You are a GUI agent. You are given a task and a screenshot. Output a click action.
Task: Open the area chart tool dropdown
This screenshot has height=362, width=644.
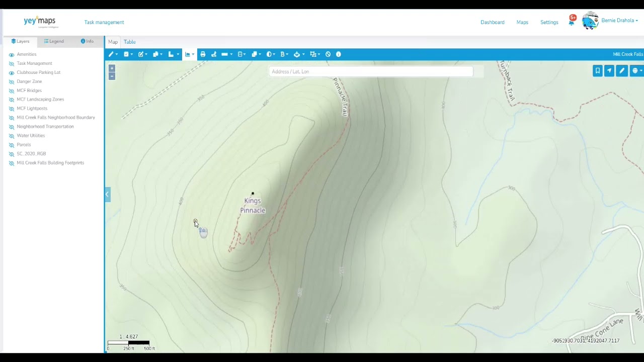[x=190, y=54]
